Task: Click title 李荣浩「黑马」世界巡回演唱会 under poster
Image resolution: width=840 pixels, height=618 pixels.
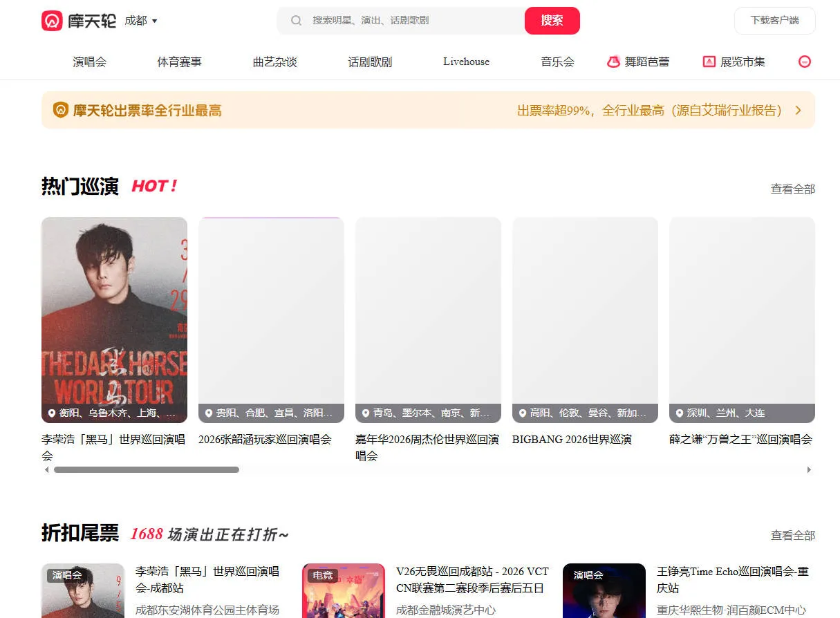Action: pyautogui.click(x=114, y=447)
